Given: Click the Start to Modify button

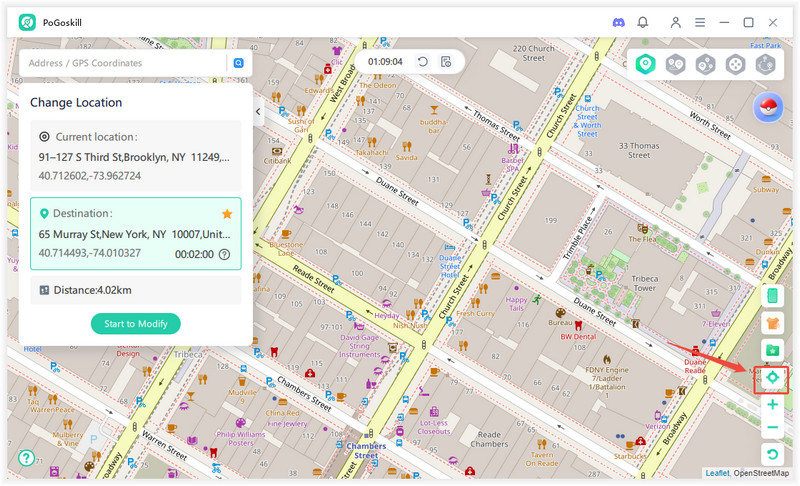Looking at the screenshot, I should [136, 323].
